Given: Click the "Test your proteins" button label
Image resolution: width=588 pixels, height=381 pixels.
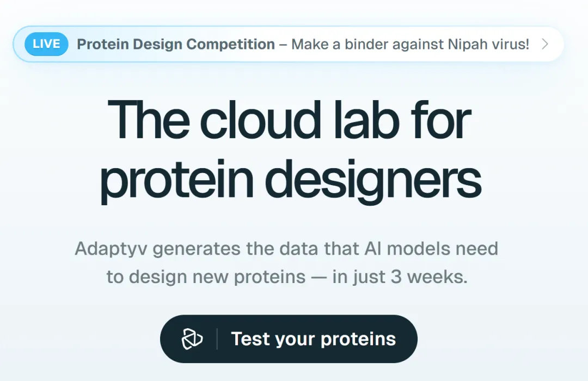Looking at the screenshot, I should pyautogui.click(x=314, y=339).
